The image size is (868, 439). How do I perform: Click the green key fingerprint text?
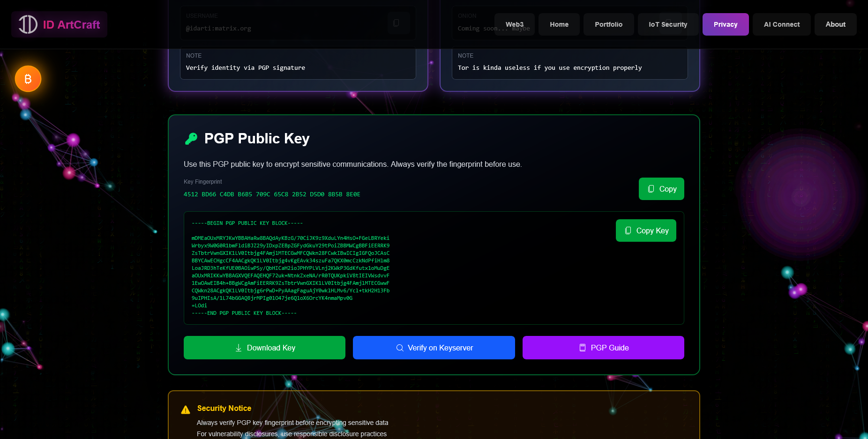[272, 194]
